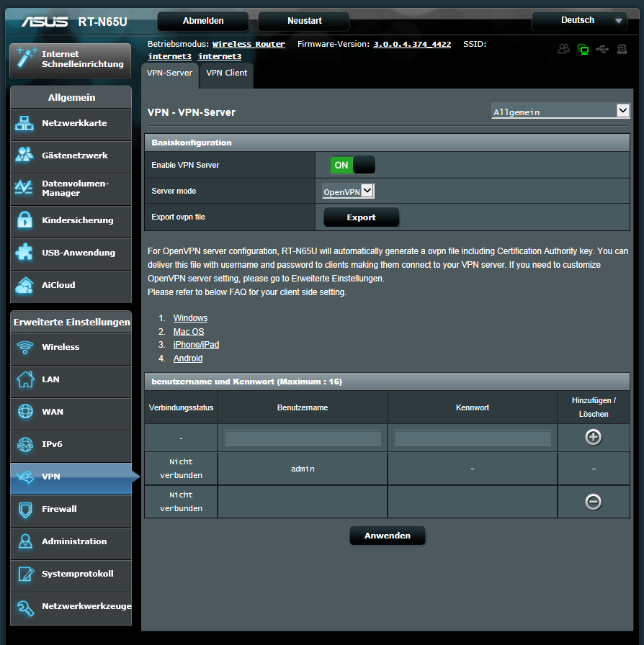Open Gästenetzwerk via its sidebar icon

point(25,155)
